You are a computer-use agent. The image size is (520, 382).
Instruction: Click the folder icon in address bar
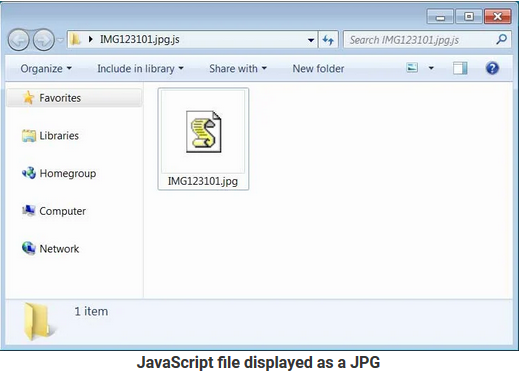75,40
